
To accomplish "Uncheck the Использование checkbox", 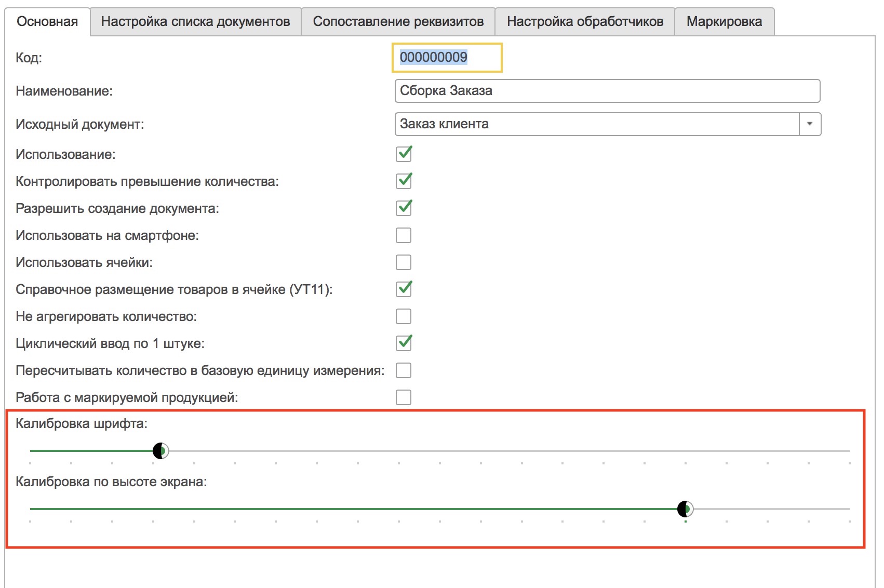I will [x=404, y=154].
